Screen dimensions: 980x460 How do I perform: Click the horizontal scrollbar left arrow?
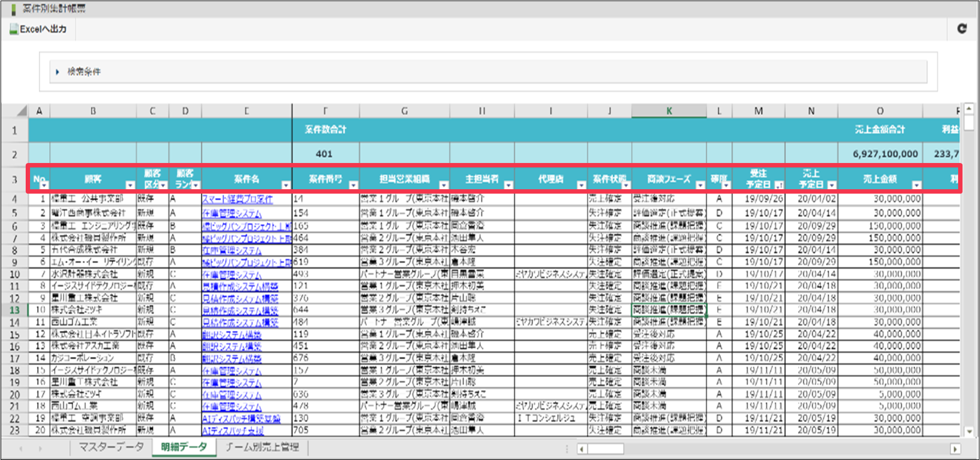click(x=583, y=449)
